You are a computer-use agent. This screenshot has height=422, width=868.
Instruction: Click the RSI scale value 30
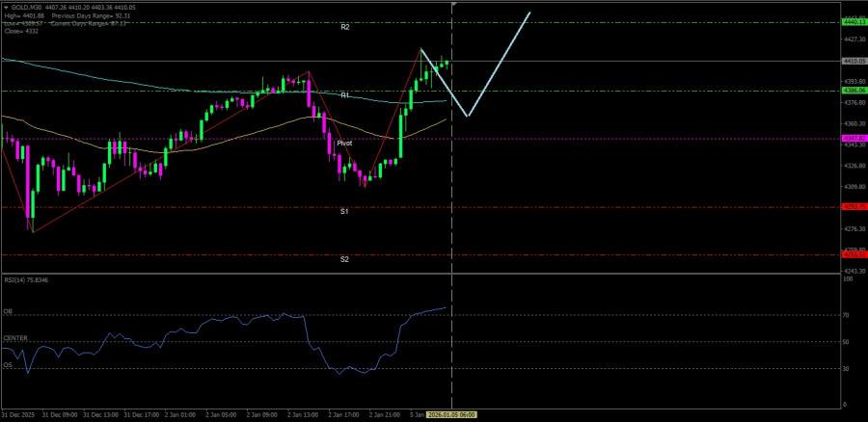tap(845, 368)
